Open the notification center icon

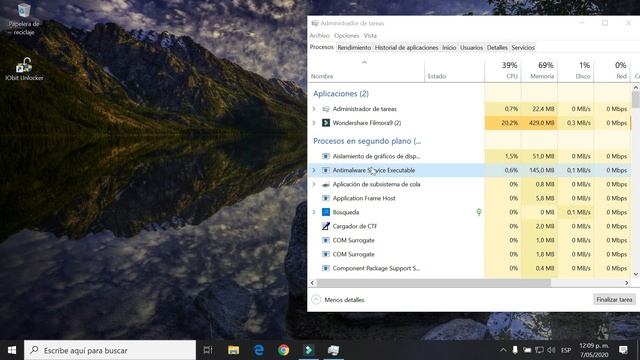pos(623,350)
